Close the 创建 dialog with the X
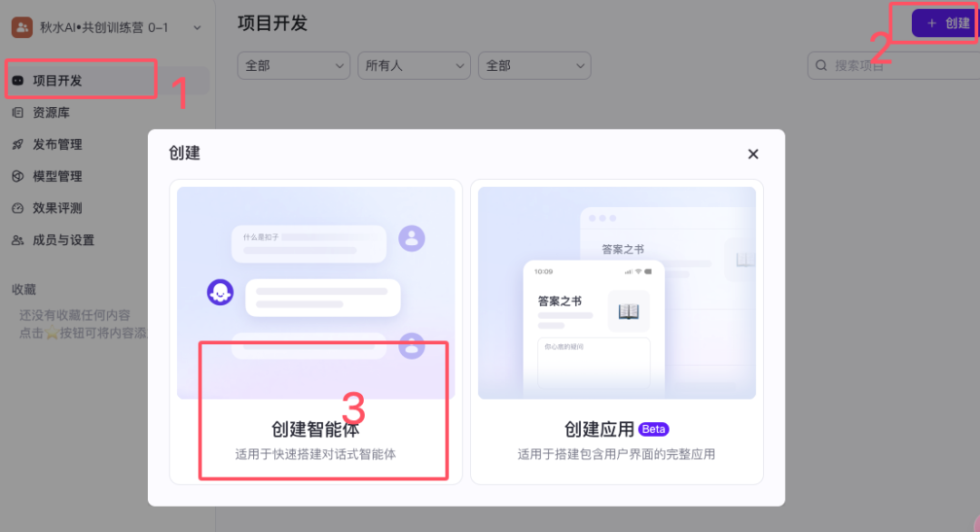980x532 pixels. (753, 153)
